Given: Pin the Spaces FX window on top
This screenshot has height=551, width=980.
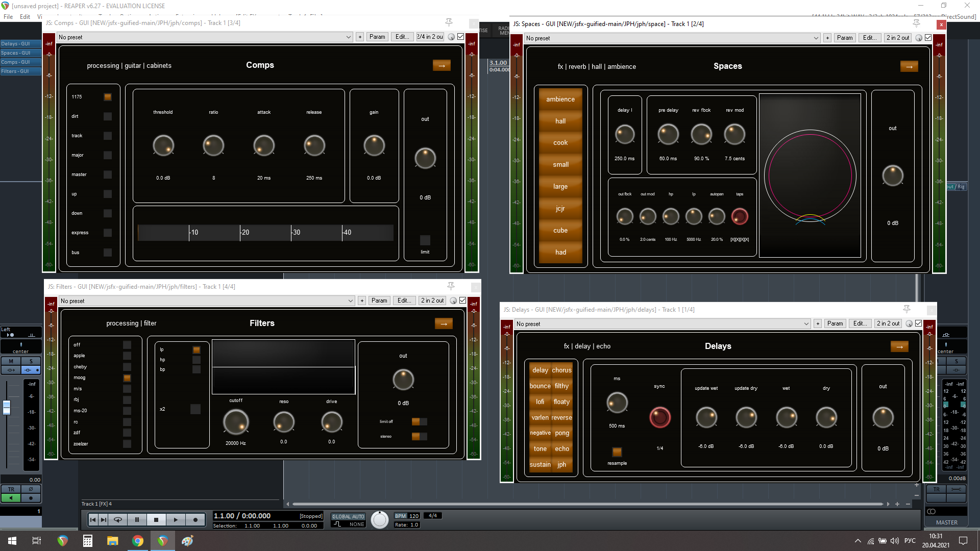Looking at the screenshot, I should coord(916,23).
